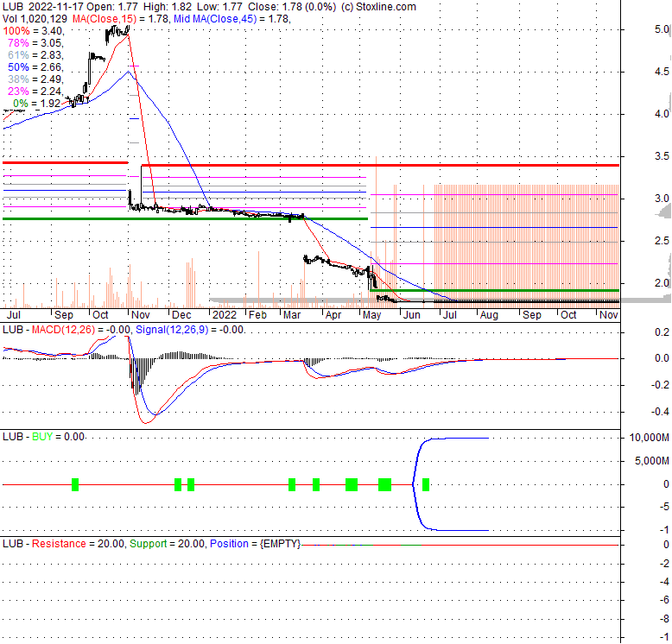Click the '4.5' price axis label

662,72
